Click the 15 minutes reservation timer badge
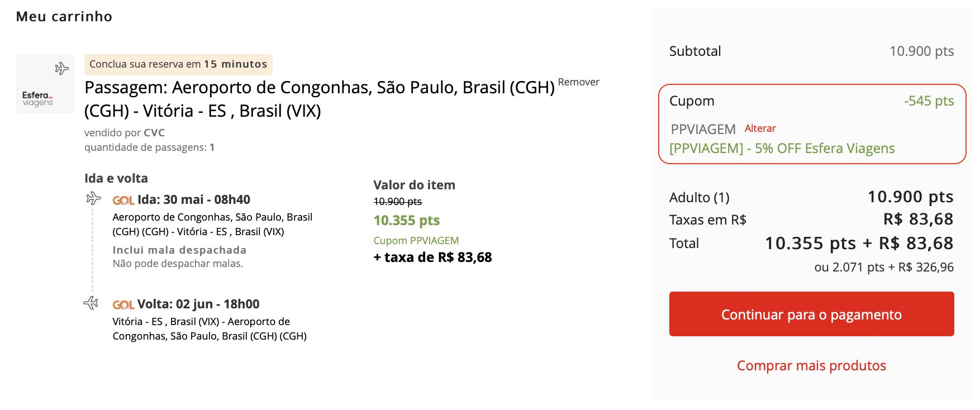 [178, 64]
